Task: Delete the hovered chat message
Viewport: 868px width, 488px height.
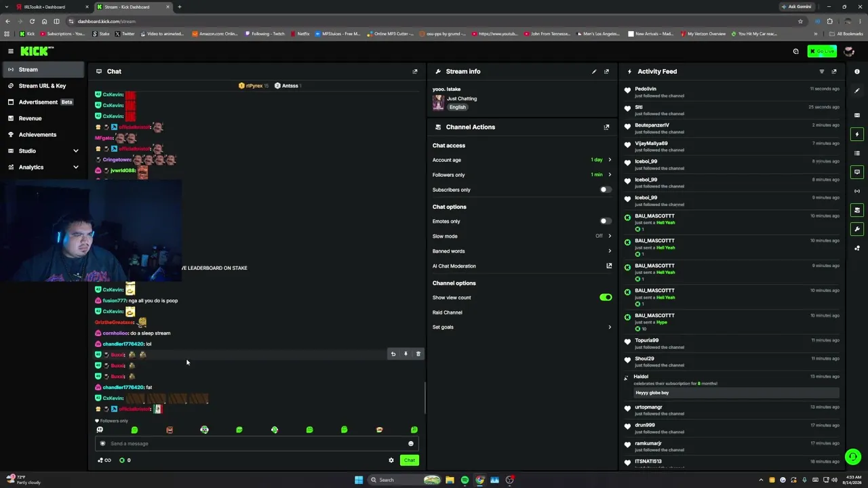Action: (x=418, y=354)
